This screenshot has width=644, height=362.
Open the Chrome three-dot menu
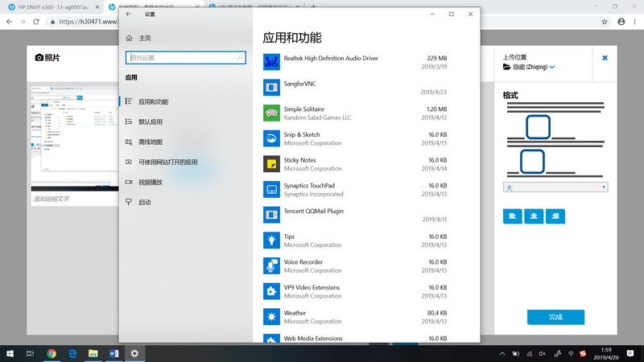[635, 22]
